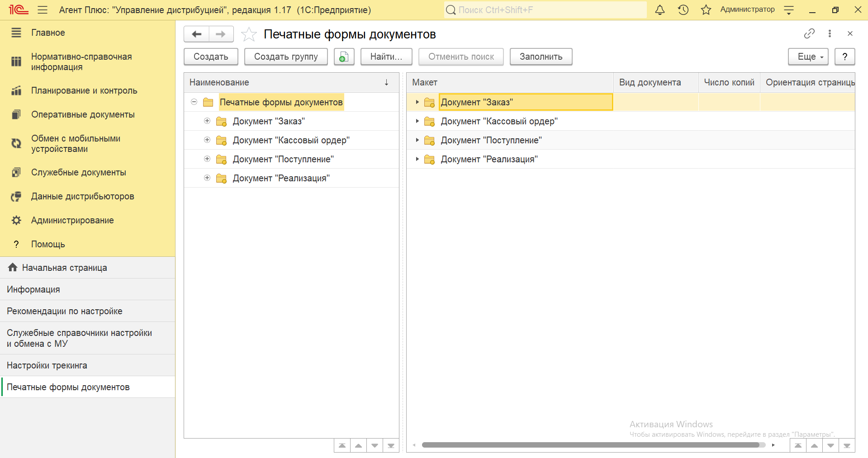The image size is (868, 458).
Task: Add current form to favorites star
Action: (x=249, y=34)
